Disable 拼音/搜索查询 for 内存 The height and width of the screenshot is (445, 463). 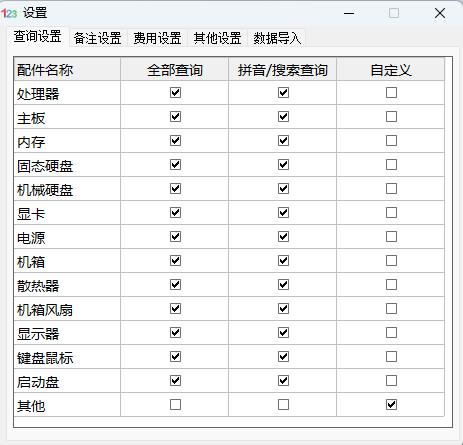pos(283,140)
